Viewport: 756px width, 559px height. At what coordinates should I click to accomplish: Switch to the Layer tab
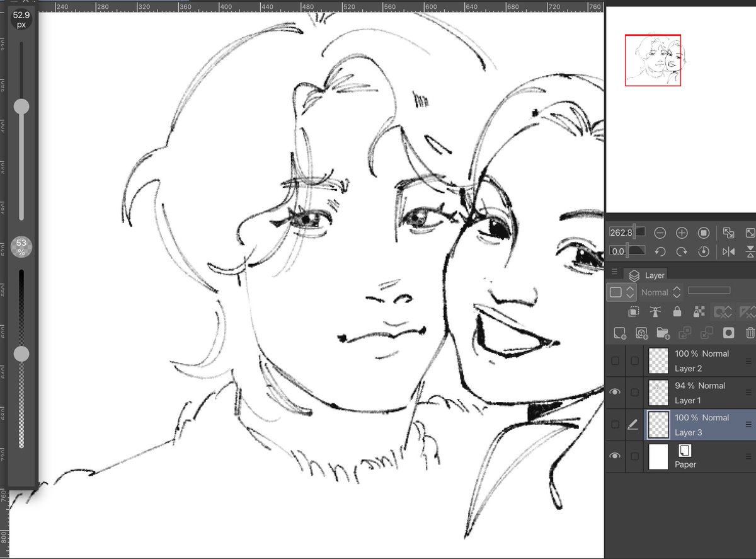646,275
